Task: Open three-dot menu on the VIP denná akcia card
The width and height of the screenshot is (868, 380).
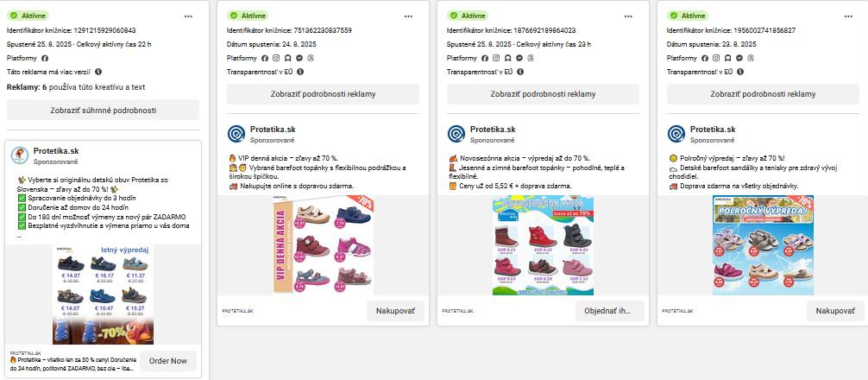Action: [x=409, y=16]
